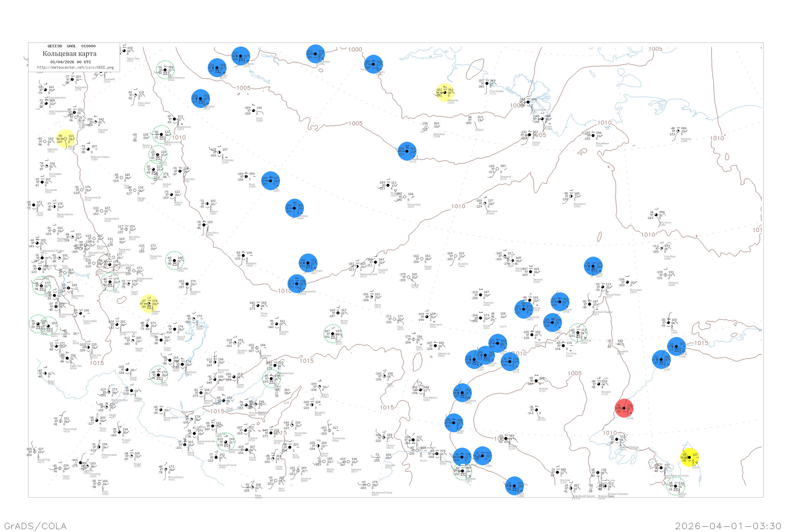The image size is (798, 532).
Task: Click the blue Turukhansk station 23472 marker
Action: pyautogui.click(x=201, y=98)
